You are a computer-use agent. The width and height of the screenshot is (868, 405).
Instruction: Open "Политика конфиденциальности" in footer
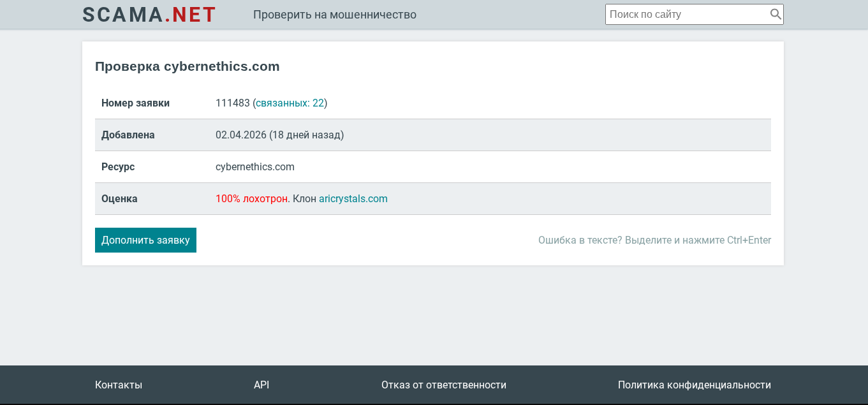(x=695, y=385)
